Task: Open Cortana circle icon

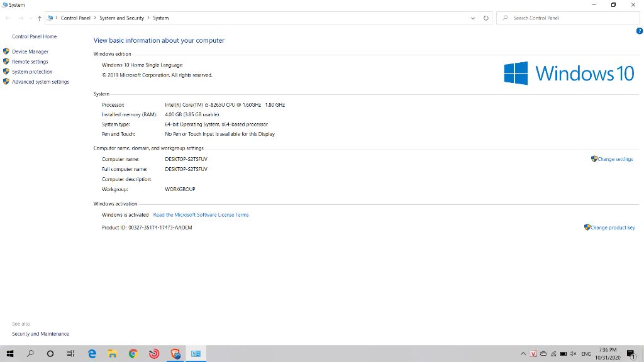Action: click(50, 353)
